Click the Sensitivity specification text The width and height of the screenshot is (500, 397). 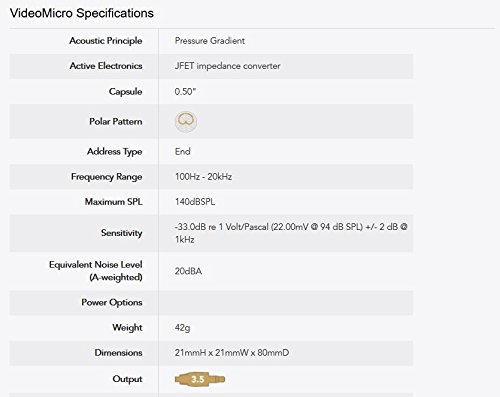[x=291, y=233]
